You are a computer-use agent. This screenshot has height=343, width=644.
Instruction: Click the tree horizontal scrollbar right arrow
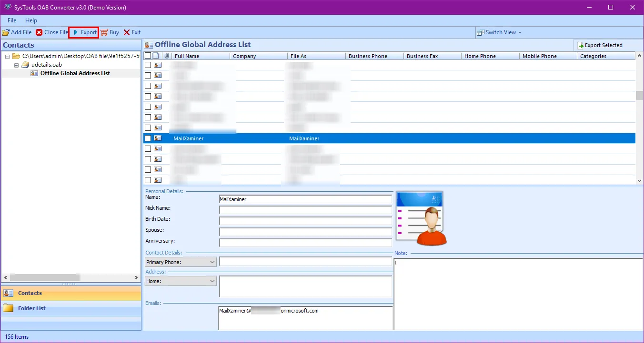(x=136, y=277)
